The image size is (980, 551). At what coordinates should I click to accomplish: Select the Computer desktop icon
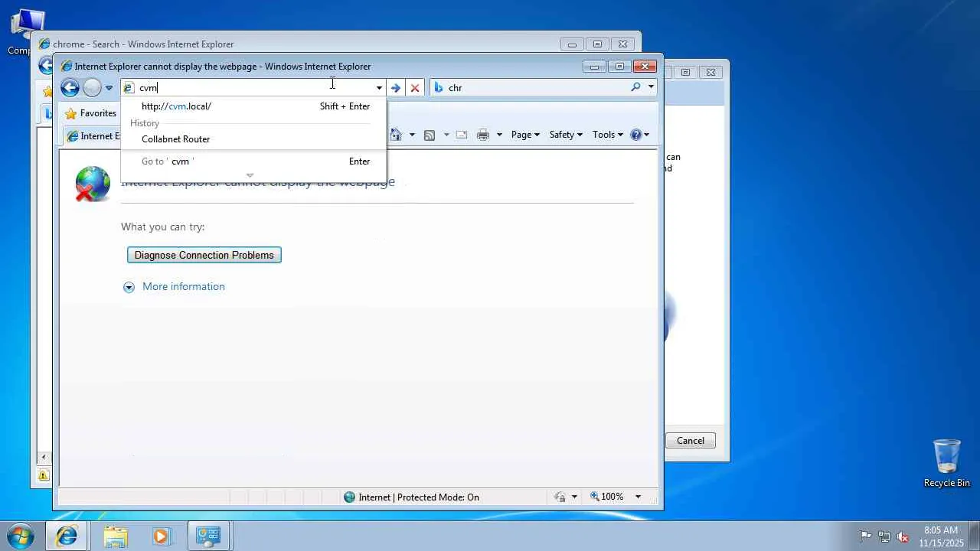click(x=28, y=32)
